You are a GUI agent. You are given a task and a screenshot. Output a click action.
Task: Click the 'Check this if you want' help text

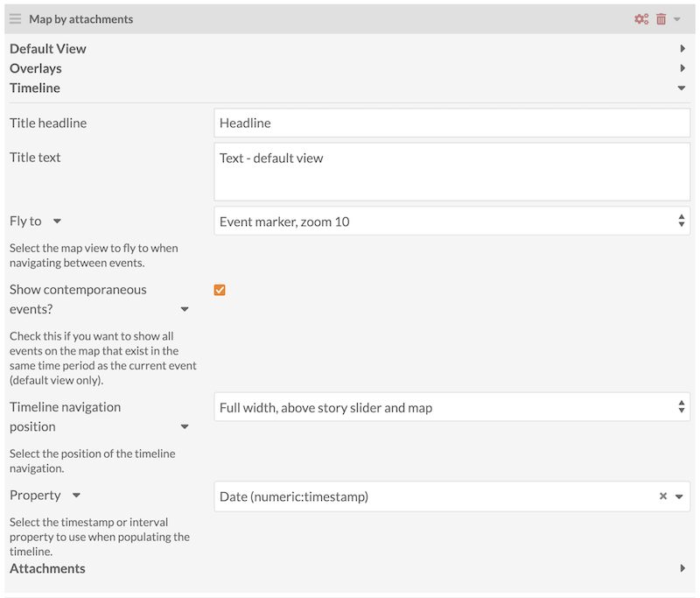click(102, 358)
